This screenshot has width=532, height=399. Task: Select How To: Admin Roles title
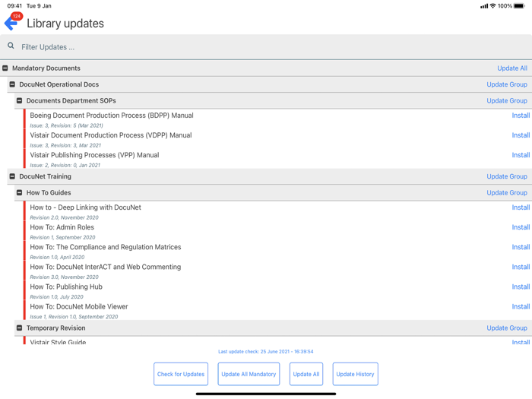(x=62, y=227)
